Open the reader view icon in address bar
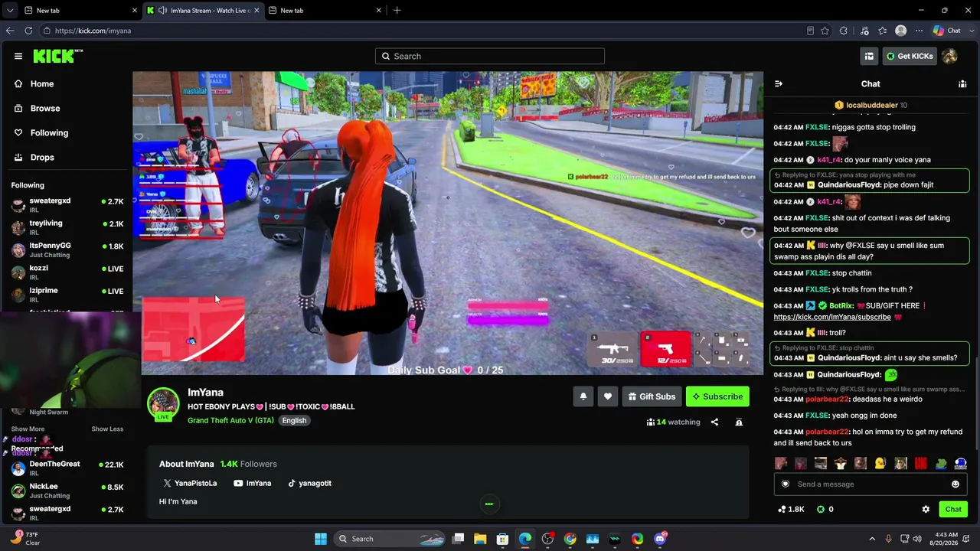 click(x=810, y=31)
